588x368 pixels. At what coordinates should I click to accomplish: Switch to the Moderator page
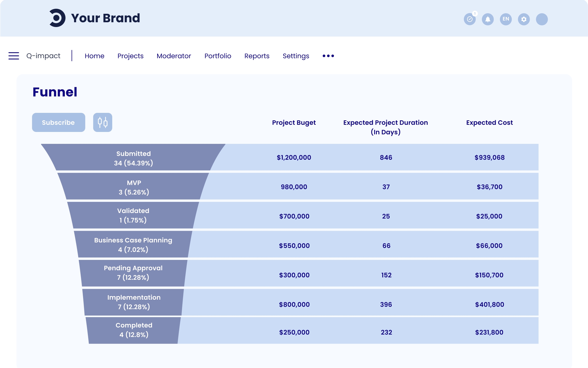pyautogui.click(x=174, y=56)
